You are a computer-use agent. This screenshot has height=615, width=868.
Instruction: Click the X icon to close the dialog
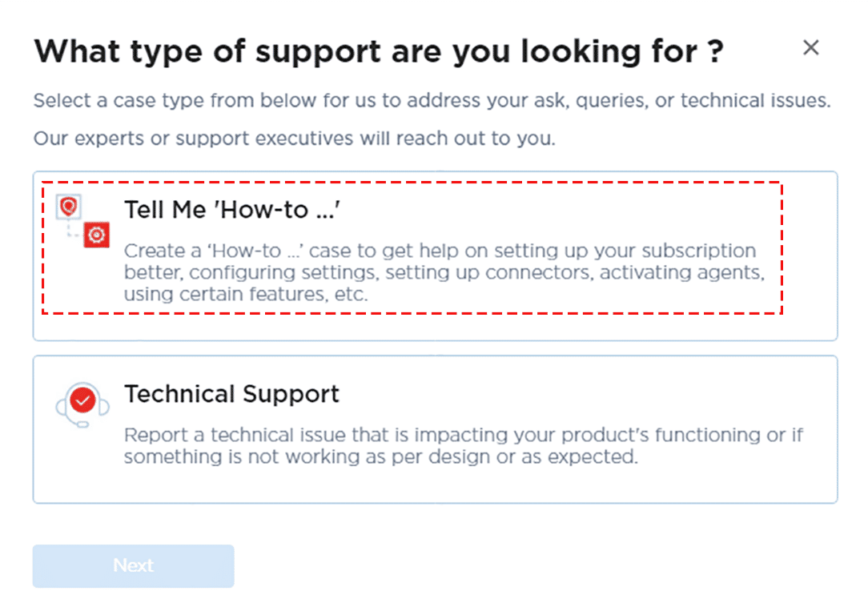point(811,47)
